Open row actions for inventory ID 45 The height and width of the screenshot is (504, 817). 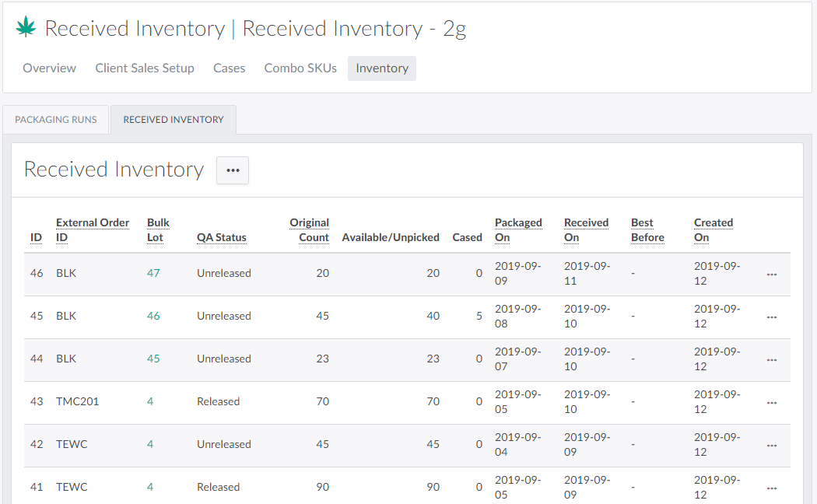(771, 317)
